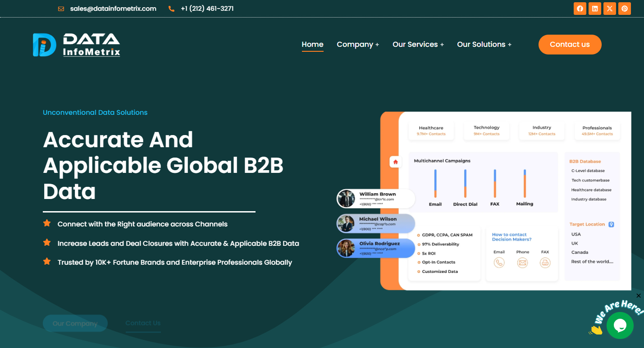Click the star beside Increase Leads and Deal Closures

point(47,243)
